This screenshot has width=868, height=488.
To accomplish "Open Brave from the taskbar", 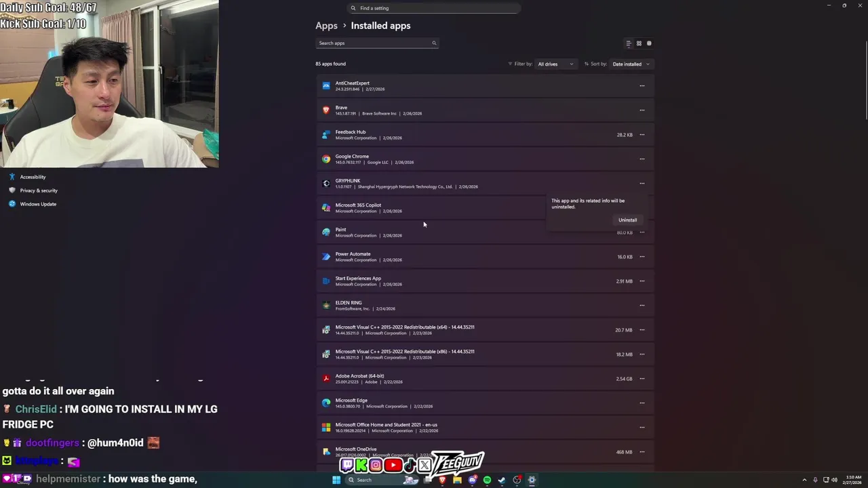I will (442, 480).
